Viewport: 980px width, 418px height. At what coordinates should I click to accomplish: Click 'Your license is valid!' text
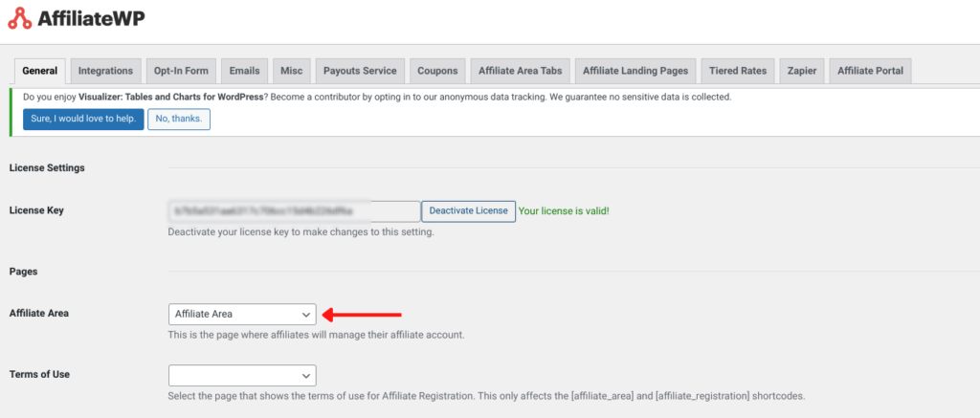coord(564,211)
